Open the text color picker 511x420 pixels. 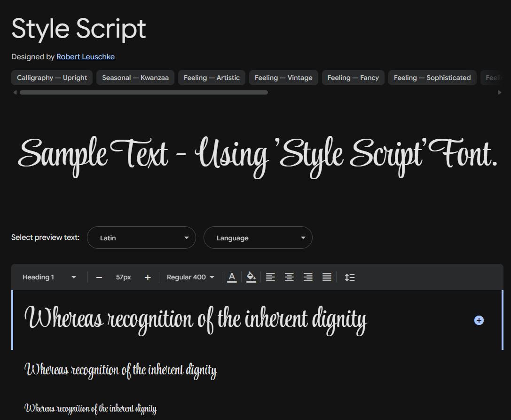[x=232, y=277]
